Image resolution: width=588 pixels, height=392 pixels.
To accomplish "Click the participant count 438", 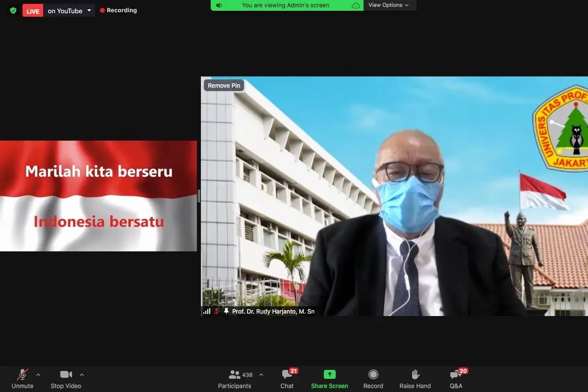I will (x=247, y=375).
